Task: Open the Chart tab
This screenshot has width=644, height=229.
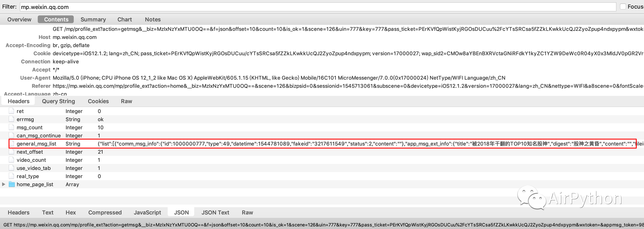Action: pyautogui.click(x=125, y=19)
